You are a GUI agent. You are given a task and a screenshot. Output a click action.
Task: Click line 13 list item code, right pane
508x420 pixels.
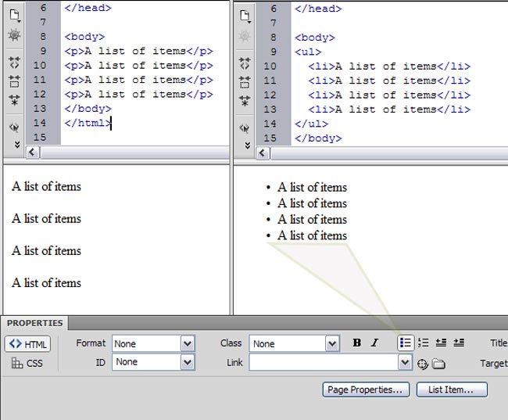(389, 109)
